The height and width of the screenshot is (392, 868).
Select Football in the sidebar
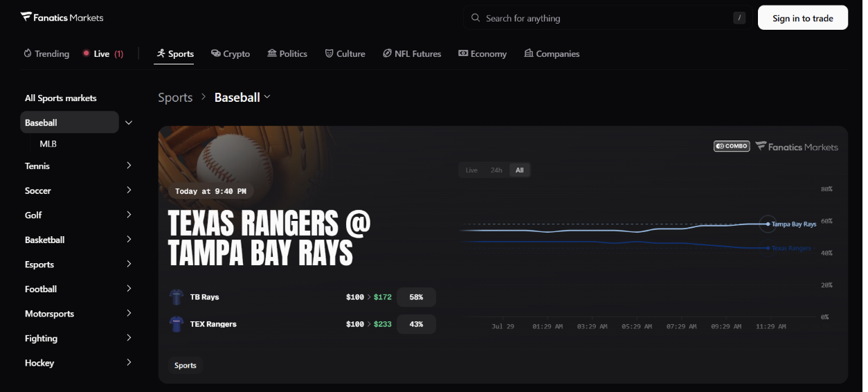(x=41, y=289)
